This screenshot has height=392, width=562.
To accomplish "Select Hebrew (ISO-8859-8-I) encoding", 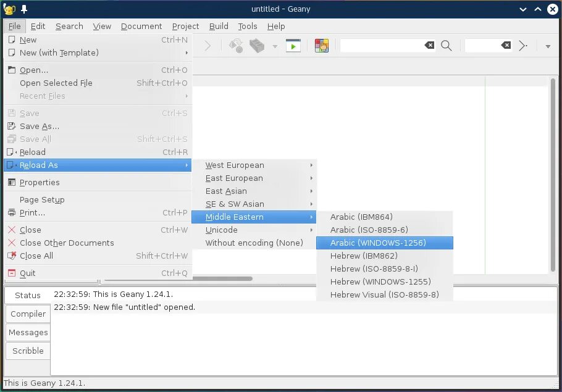I will (x=385, y=269).
